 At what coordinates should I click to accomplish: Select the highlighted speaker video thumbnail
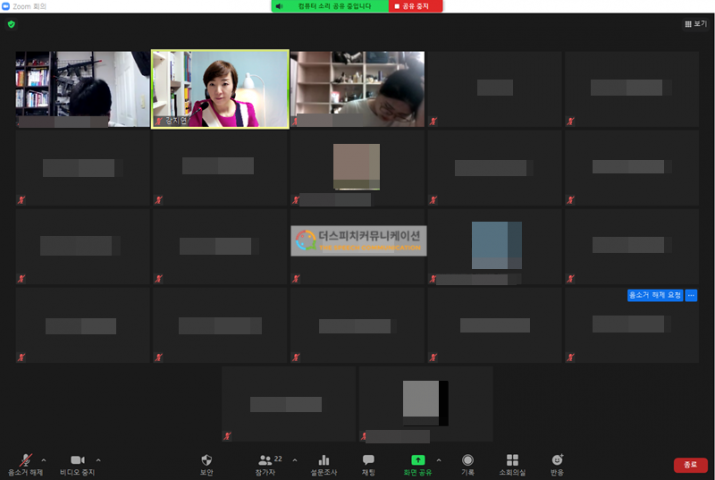tap(219, 89)
